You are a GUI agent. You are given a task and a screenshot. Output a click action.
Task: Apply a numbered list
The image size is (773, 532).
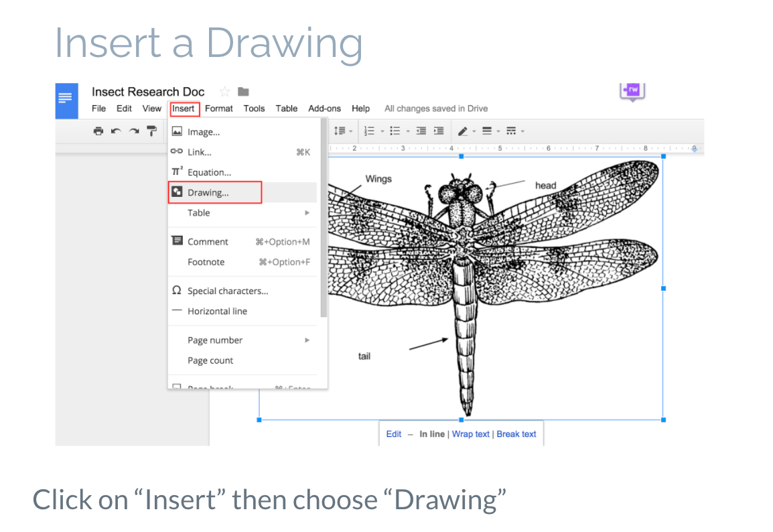tap(370, 131)
